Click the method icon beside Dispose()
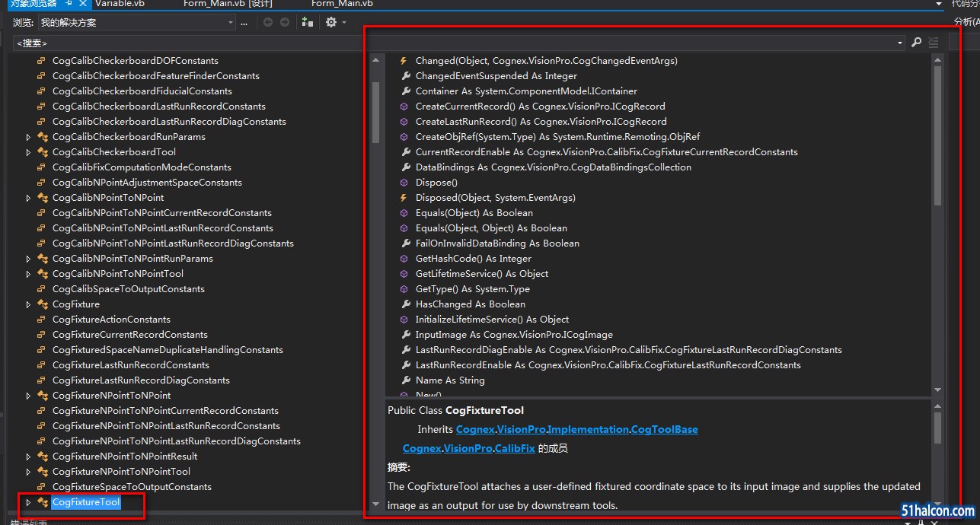 (x=404, y=183)
